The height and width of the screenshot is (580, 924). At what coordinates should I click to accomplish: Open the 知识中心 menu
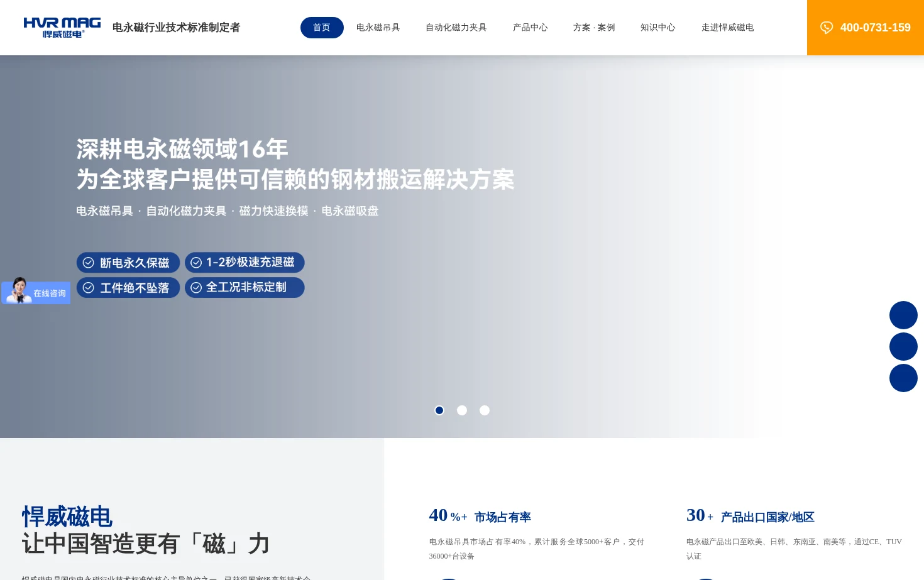point(658,28)
